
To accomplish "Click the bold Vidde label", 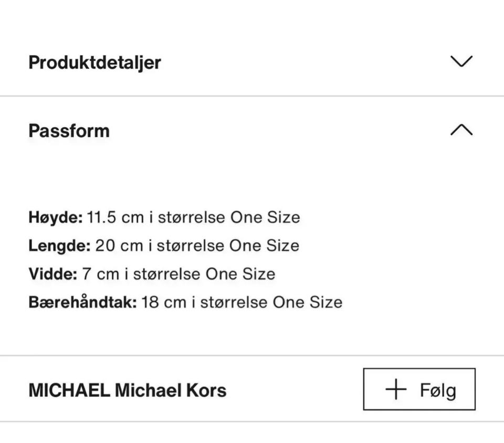I will coord(52,274).
